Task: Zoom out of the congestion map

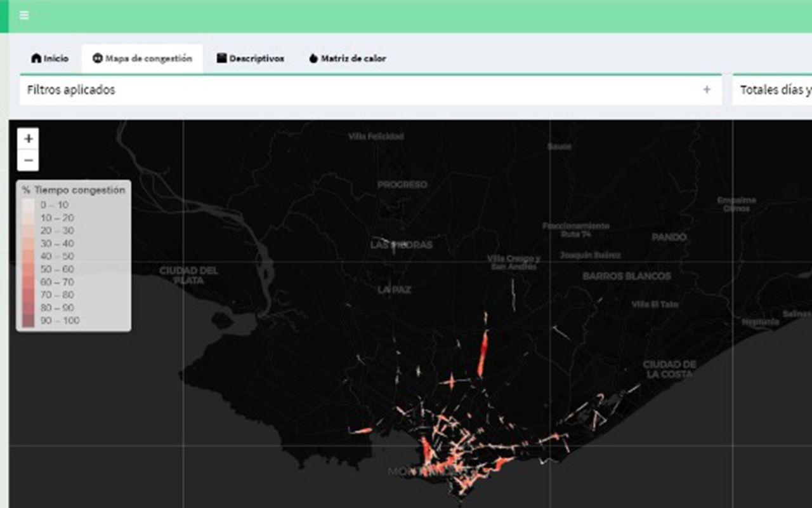Action: (x=28, y=160)
